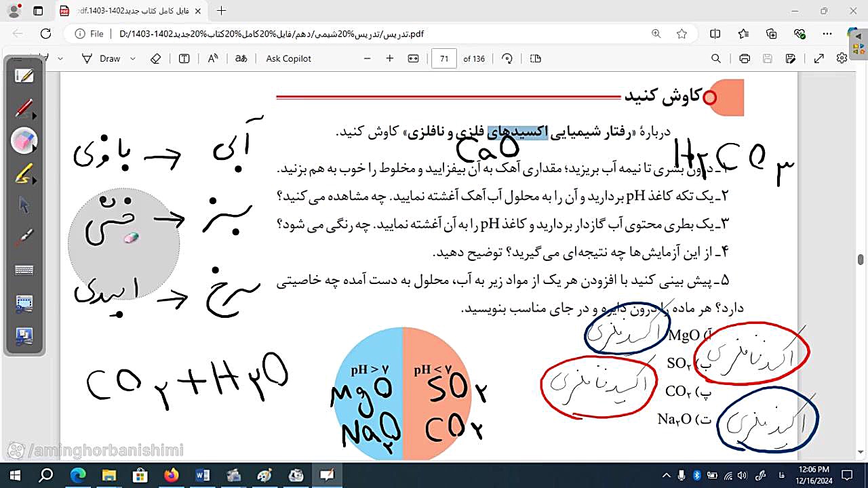Click the Save as icon in PDF toolbar

point(791,59)
